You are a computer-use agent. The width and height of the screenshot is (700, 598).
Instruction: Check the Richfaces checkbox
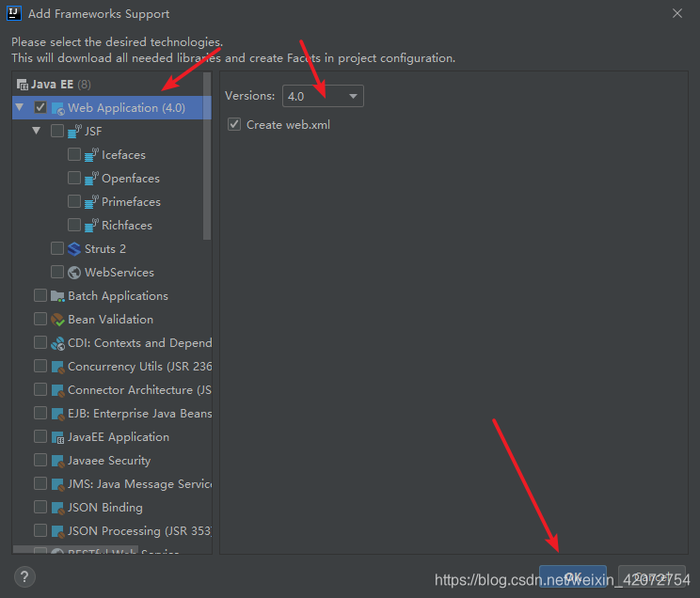pyautogui.click(x=74, y=225)
